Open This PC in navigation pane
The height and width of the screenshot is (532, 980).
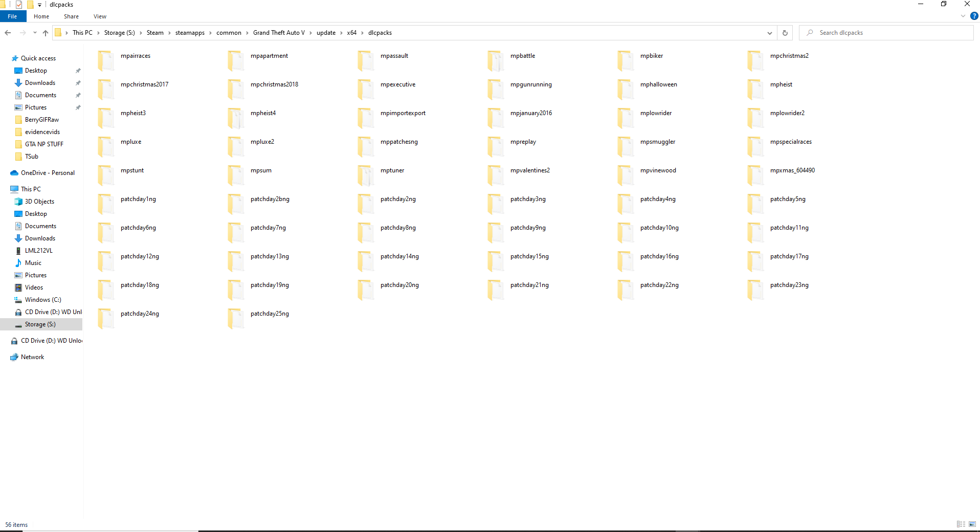(31, 189)
